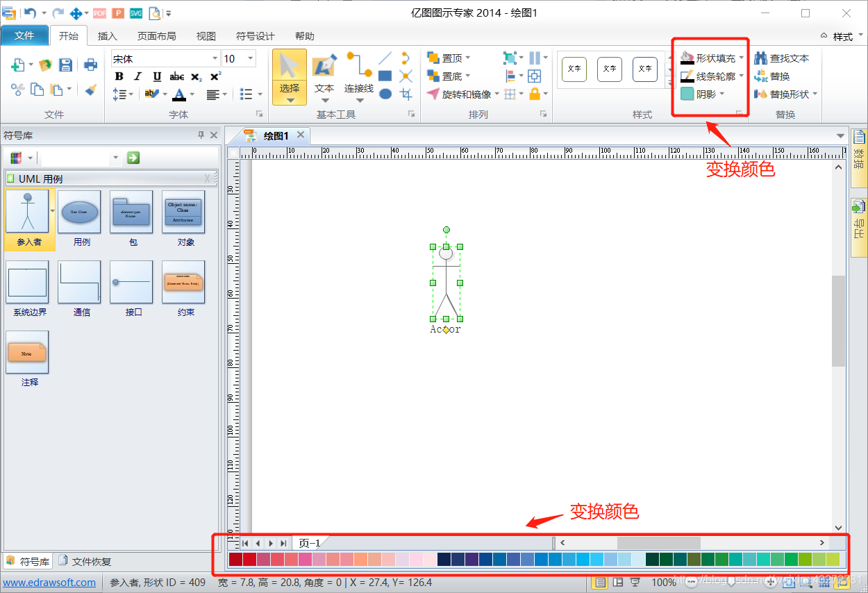Click the green arrow search go button
Screen dimensions: 868x593
pos(133,158)
